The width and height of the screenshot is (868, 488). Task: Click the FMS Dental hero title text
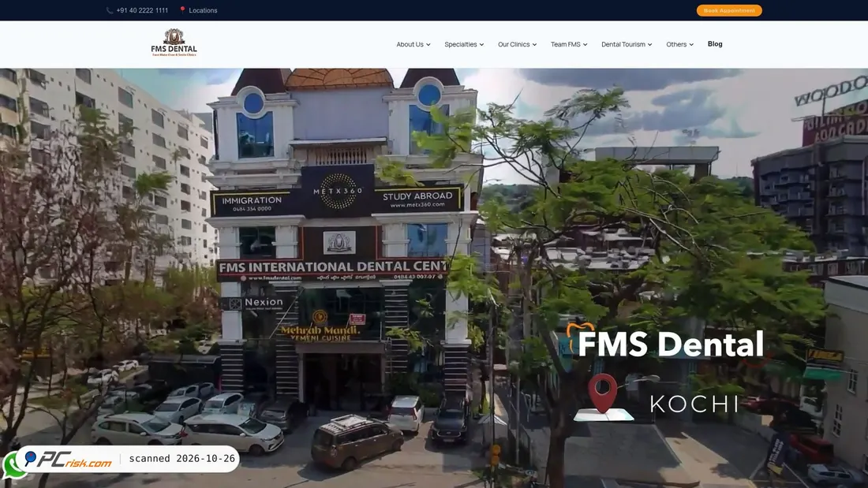click(671, 344)
